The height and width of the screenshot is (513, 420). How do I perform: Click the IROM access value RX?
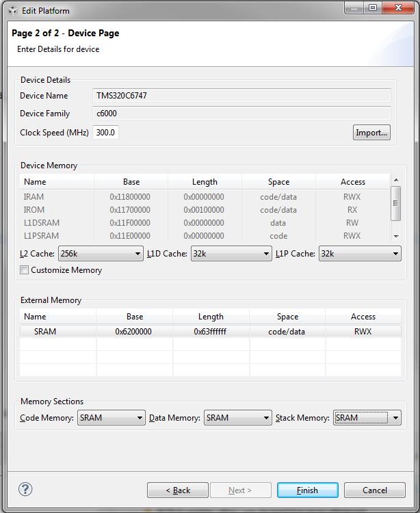[x=352, y=210]
